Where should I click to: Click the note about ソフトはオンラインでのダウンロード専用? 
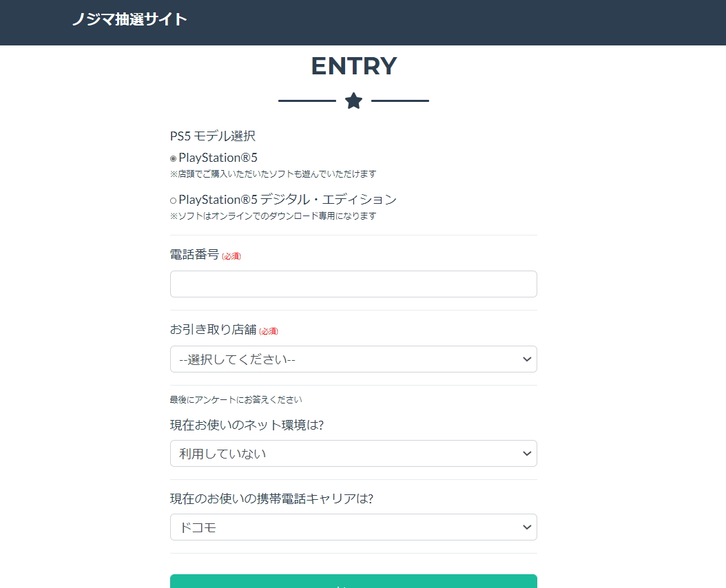tap(273, 216)
